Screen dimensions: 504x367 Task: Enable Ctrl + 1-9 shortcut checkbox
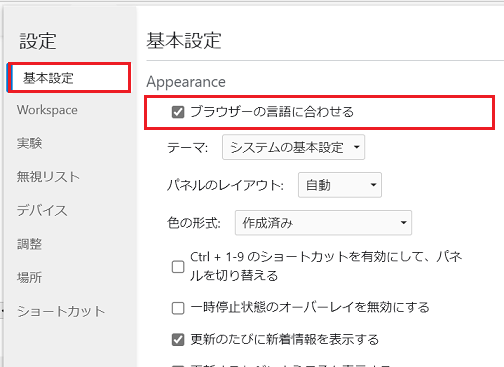tap(178, 267)
